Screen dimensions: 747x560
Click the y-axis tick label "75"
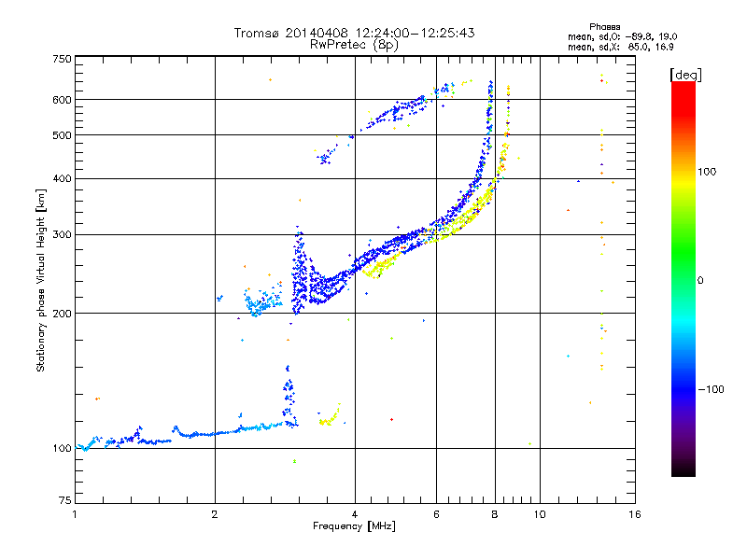pos(65,500)
